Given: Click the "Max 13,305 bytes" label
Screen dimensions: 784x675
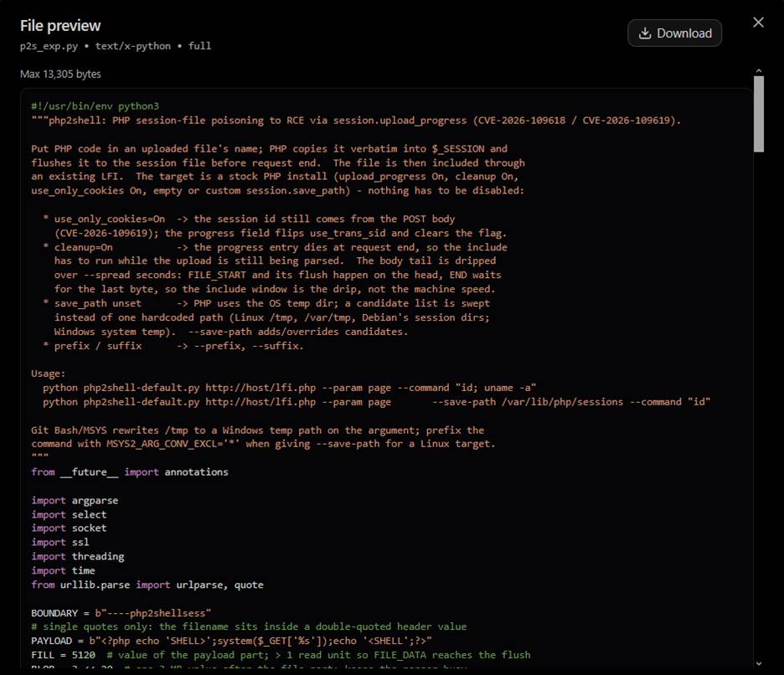Looking at the screenshot, I should tap(60, 74).
